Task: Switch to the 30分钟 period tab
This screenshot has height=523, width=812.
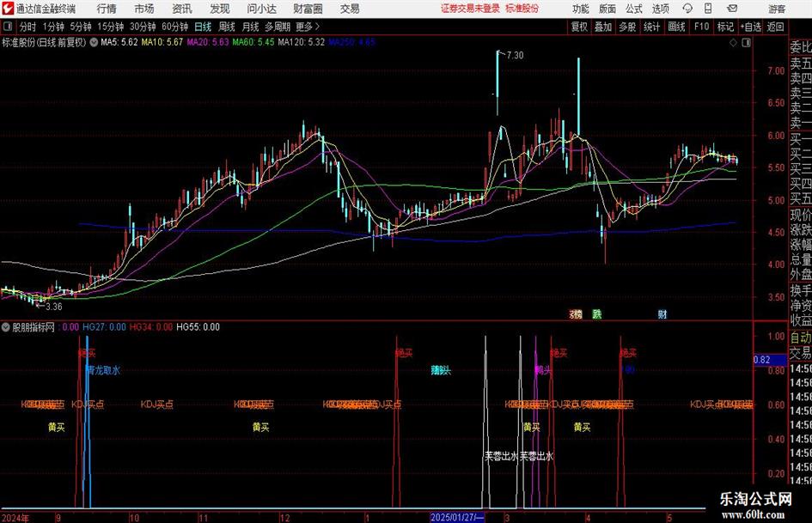Action: (143, 27)
